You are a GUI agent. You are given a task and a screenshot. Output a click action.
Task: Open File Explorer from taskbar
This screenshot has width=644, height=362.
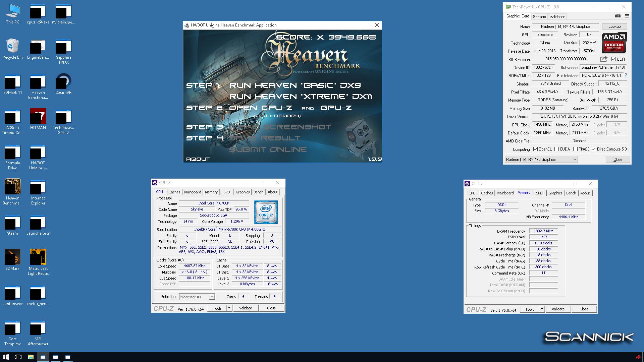coord(31,357)
